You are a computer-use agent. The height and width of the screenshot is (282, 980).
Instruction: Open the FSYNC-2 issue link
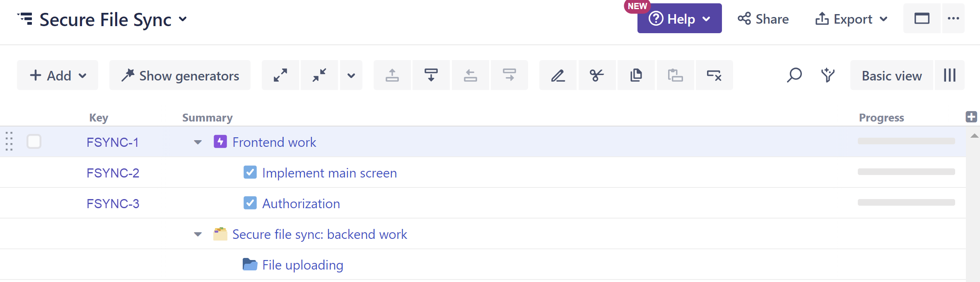coord(113,173)
